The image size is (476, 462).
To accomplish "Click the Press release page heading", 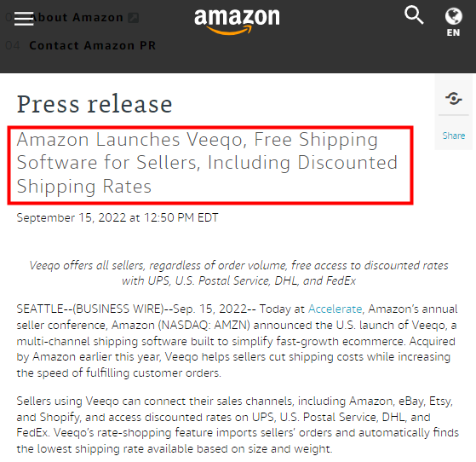I will pyautogui.click(x=95, y=104).
